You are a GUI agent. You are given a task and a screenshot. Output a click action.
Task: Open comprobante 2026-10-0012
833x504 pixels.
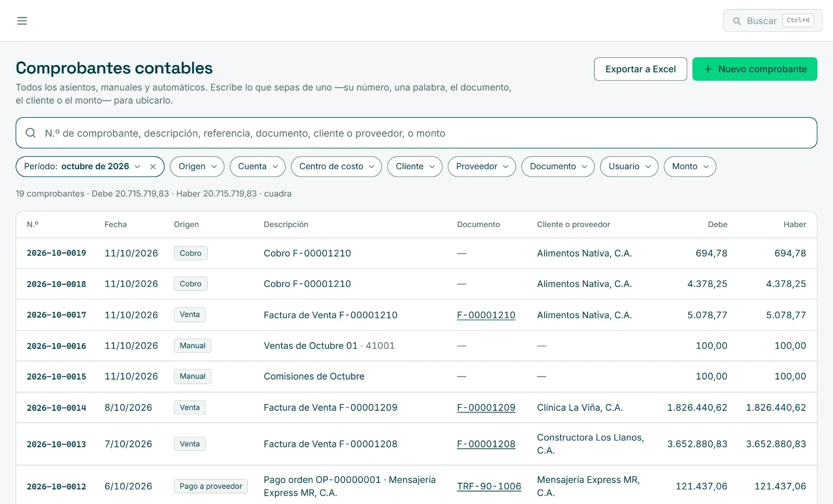(56, 486)
